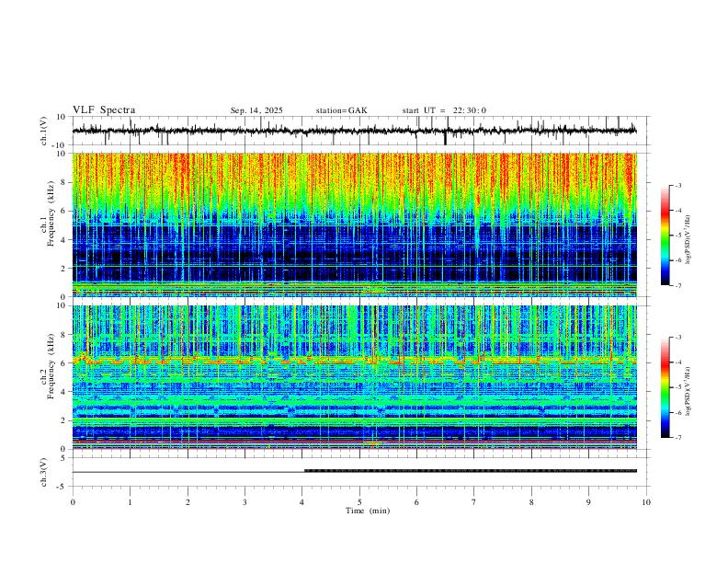Screen dimensions: 728x563
Task: Click ch.1 frequency axis tick "8"
Action: pyautogui.click(x=64, y=182)
